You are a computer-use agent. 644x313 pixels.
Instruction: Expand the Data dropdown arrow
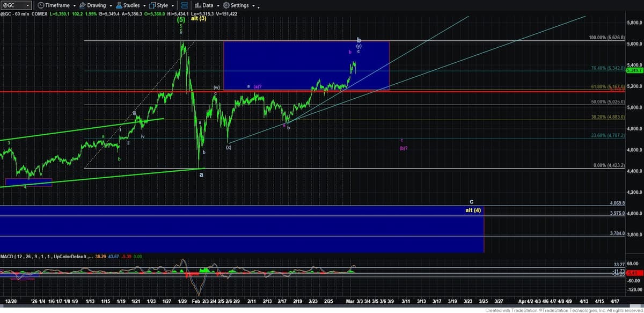click(x=218, y=6)
